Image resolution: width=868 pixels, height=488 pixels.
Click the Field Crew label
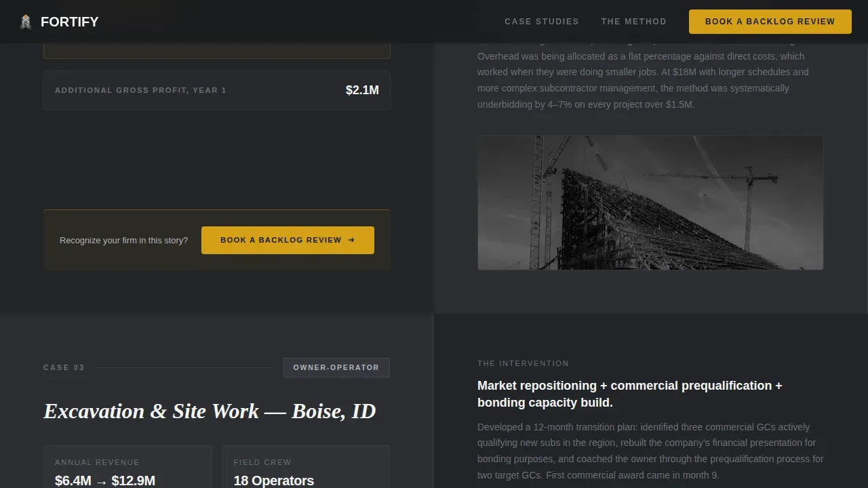click(262, 462)
